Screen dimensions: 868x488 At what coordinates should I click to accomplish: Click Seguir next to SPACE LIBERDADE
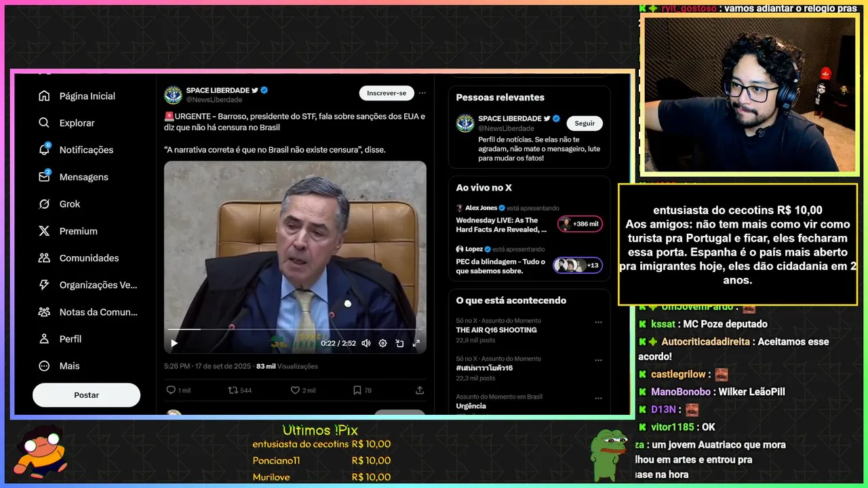point(585,123)
